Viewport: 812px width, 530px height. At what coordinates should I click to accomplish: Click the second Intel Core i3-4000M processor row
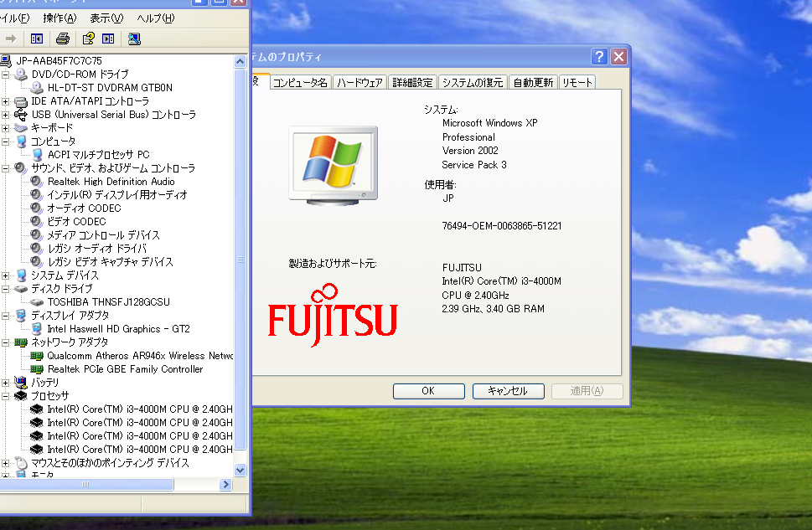(140, 423)
